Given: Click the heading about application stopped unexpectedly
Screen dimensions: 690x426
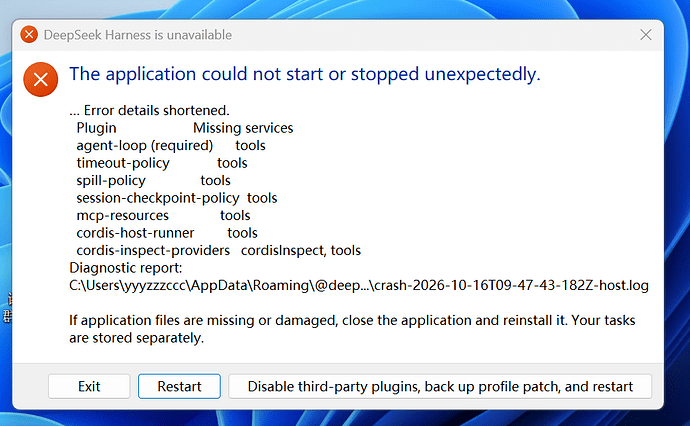Looking at the screenshot, I should (305, 74).
